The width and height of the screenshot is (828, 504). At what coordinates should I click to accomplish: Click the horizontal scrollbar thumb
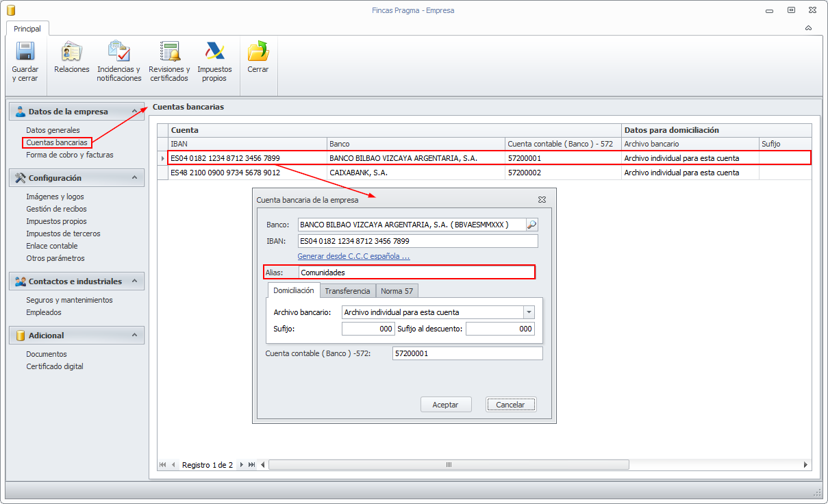(x=449, y=464)
